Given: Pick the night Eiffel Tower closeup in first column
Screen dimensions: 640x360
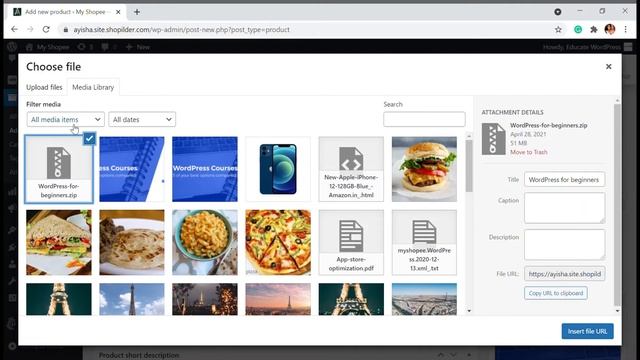Looking at the screenshot, I should (59, 299).
